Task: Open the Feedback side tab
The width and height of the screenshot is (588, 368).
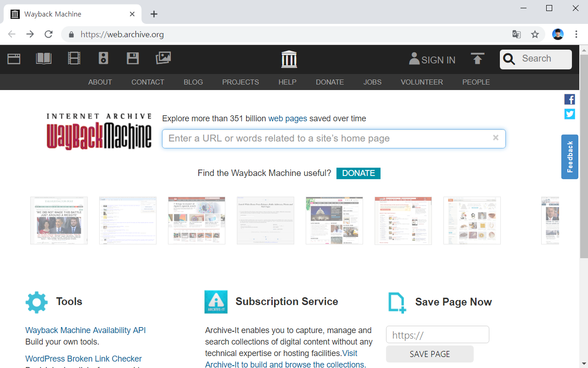Action: click(570, 157)
